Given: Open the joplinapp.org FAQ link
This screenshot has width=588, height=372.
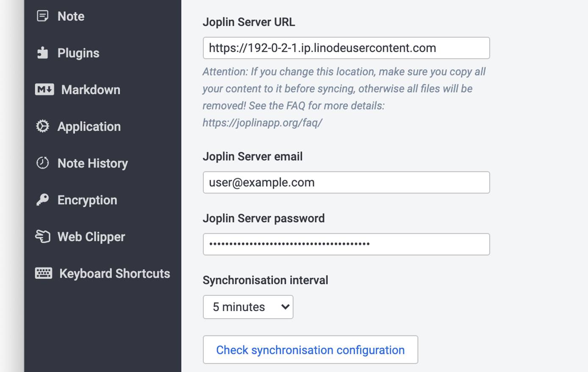Looking at the screenshot, I should point(262,122).
